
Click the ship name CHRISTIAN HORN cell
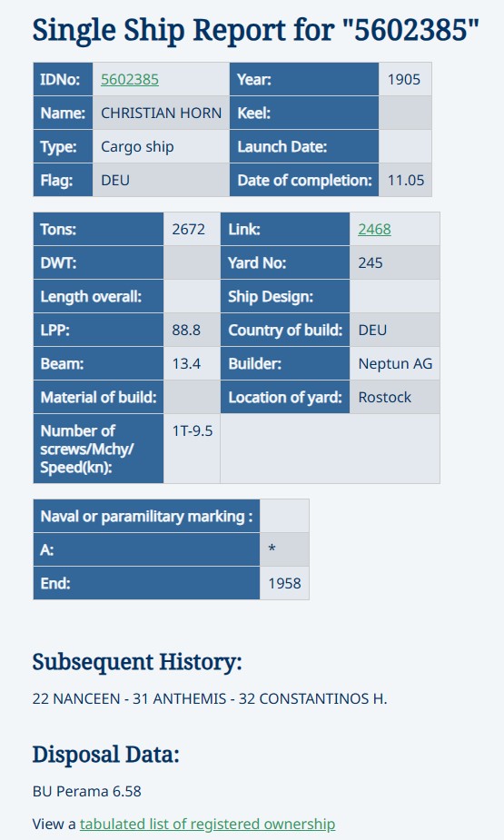(162, 113)
